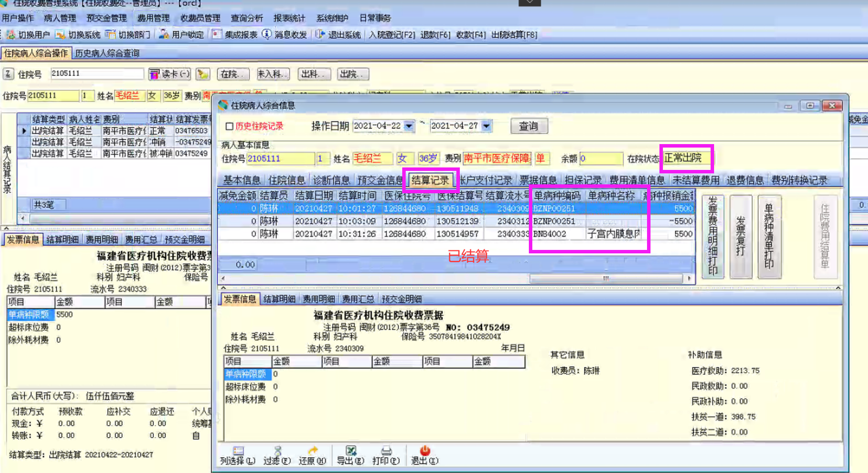Click the dialog grid horizontal scrollbar thumb
868x473 pixels.
[x=606, y=278]
